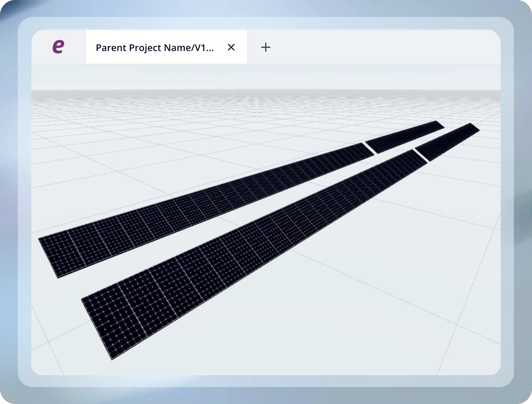Open a new tab with plus icon
The width and height of the screenshot is (532, 404).
(266, 47)
